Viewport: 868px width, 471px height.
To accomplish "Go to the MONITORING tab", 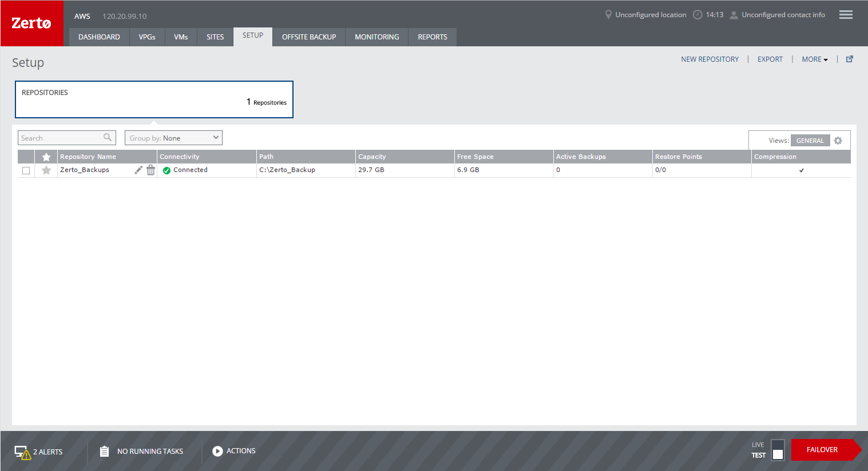I will point(377,37).
